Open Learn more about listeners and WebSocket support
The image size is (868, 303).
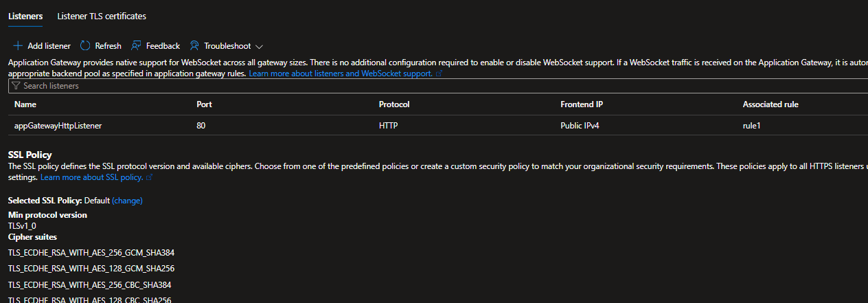(341, 73)
